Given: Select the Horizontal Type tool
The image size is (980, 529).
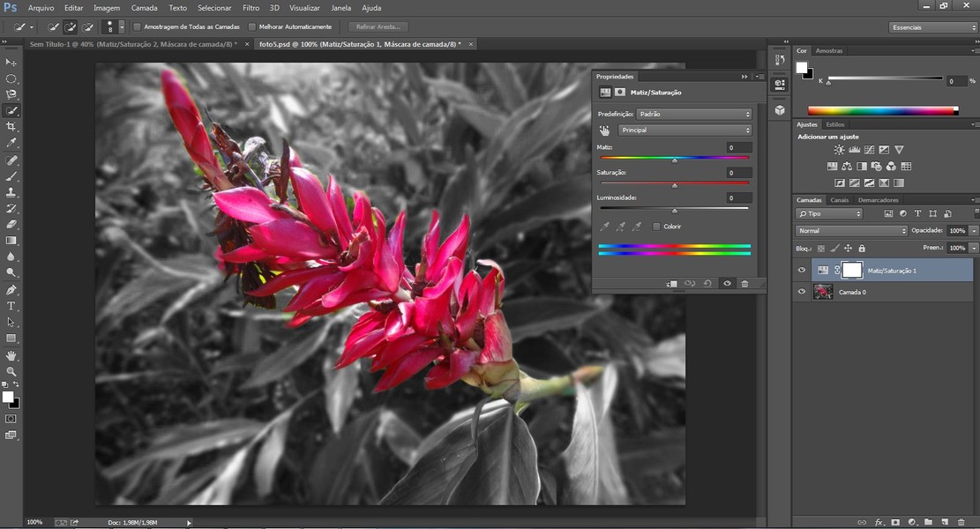Looking at the screenshot, I should [11, 306].
